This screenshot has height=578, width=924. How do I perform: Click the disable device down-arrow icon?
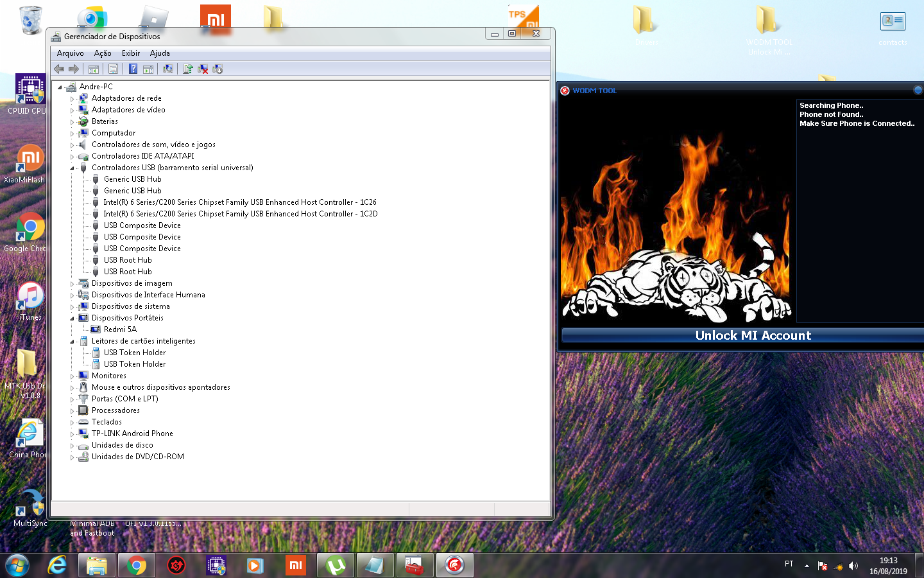(218, 69)
